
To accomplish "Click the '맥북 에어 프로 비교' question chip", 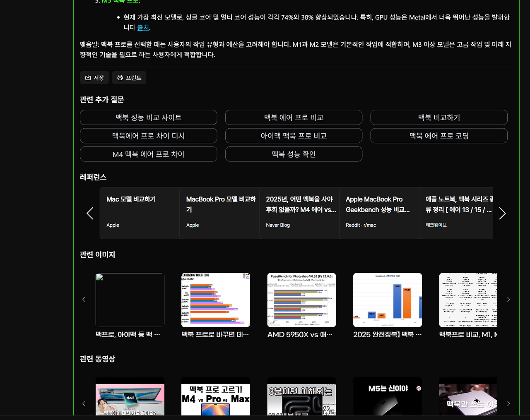I will tap(294, 117).
